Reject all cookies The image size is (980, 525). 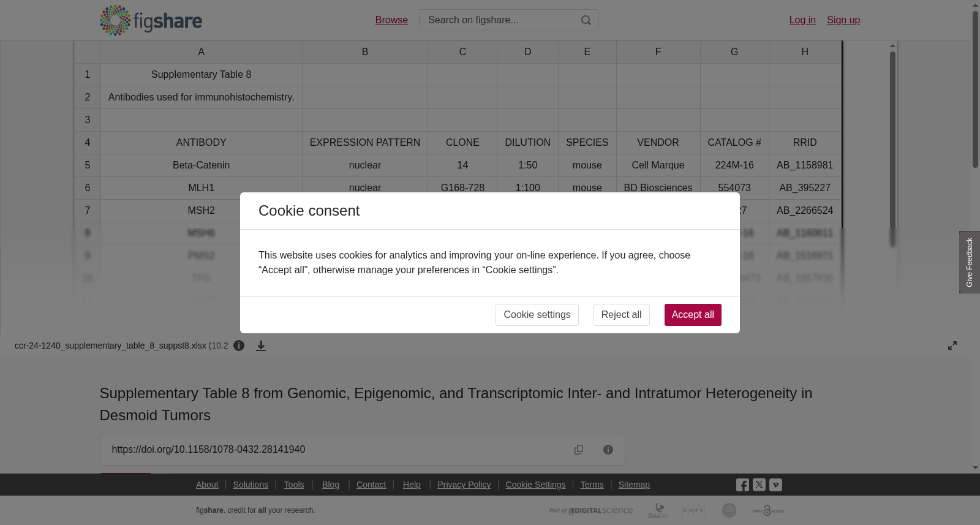[621, 315]
